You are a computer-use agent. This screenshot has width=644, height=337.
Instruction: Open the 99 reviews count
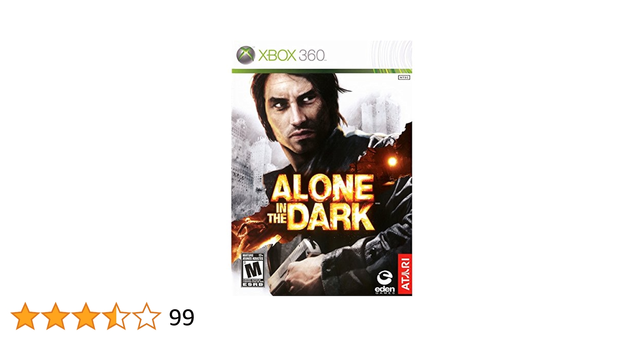[182, 317]
